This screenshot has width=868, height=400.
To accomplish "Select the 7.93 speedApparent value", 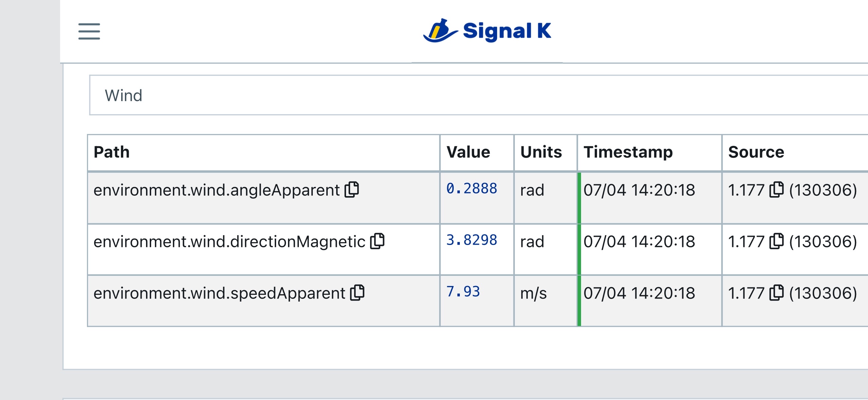I will (x=463, y=292).
